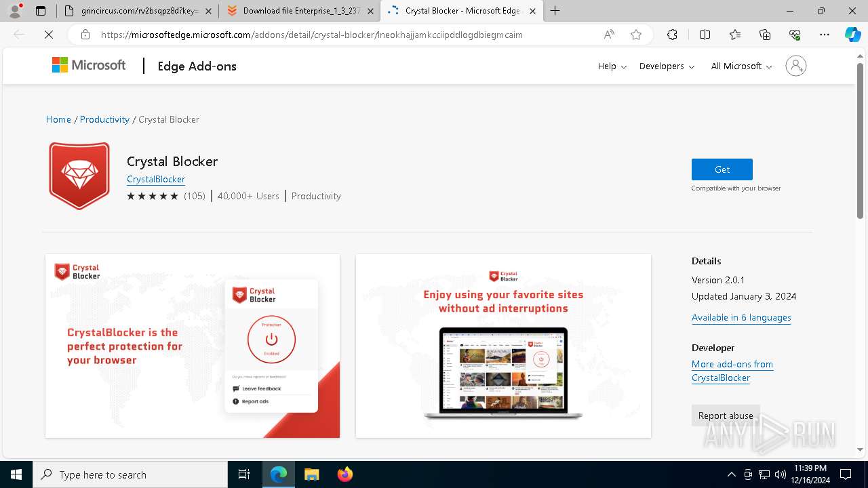Show hidden system tray icons

coord(731,474)
